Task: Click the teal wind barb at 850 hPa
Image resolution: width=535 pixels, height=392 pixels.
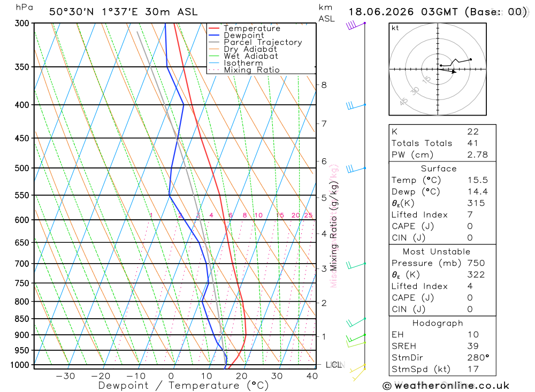Action: [x=356, y=322]
